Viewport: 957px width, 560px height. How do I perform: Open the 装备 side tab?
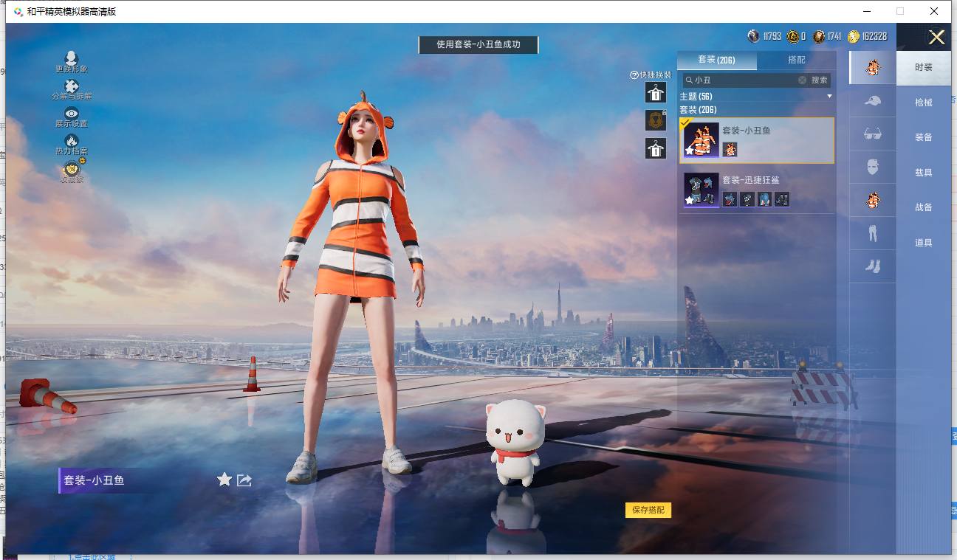[x=924, y=137]
